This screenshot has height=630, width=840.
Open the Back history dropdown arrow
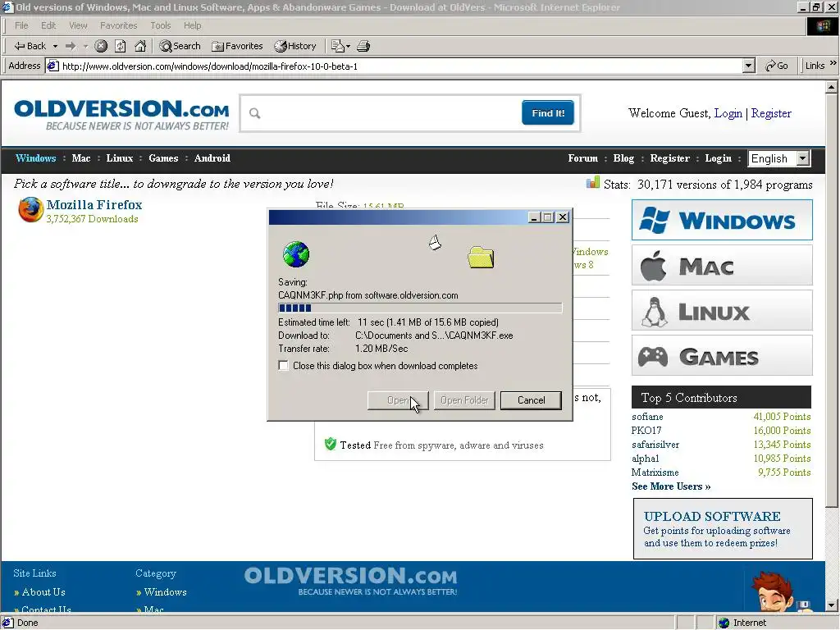pos(55,46)
